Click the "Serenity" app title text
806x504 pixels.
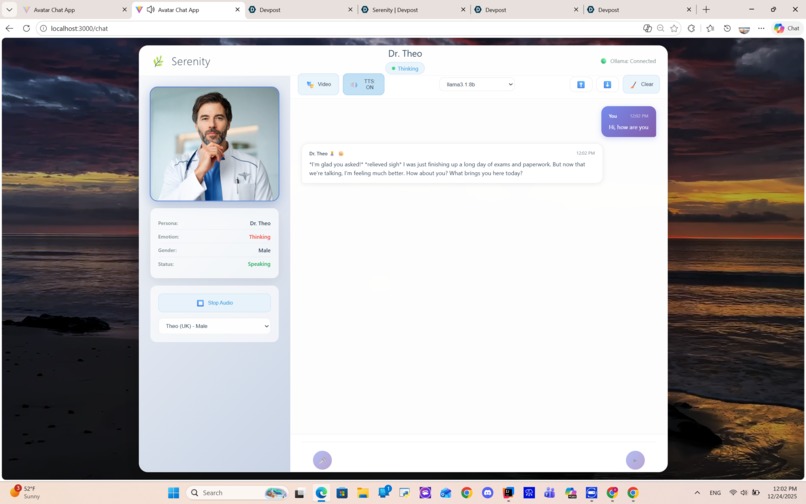[191, 61]
